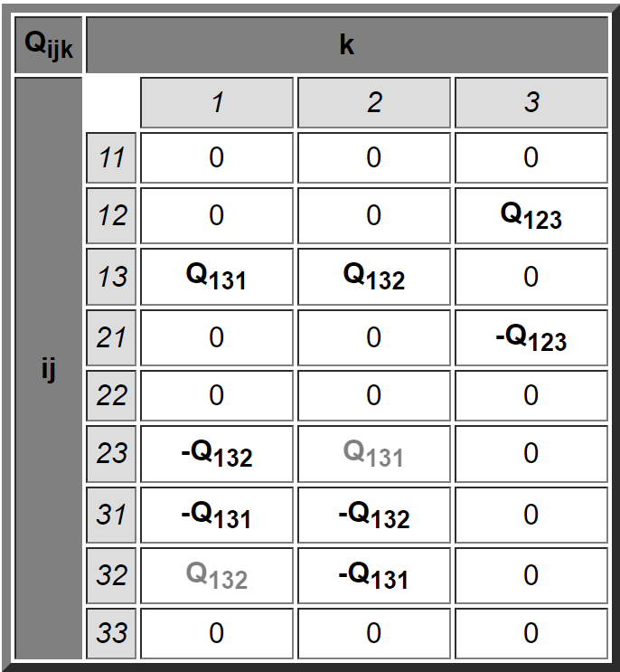
Task: Click the Qijk header cell
Action: point(49,45)
